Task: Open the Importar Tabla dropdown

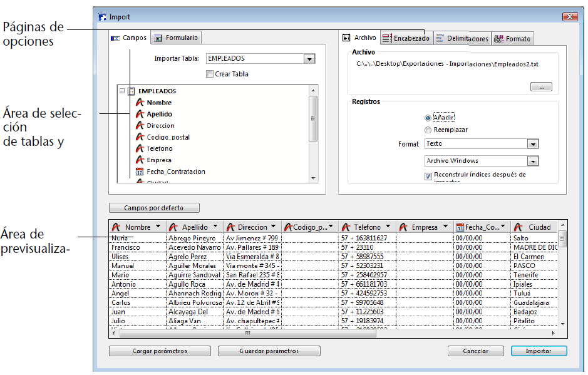Action: 309,59
